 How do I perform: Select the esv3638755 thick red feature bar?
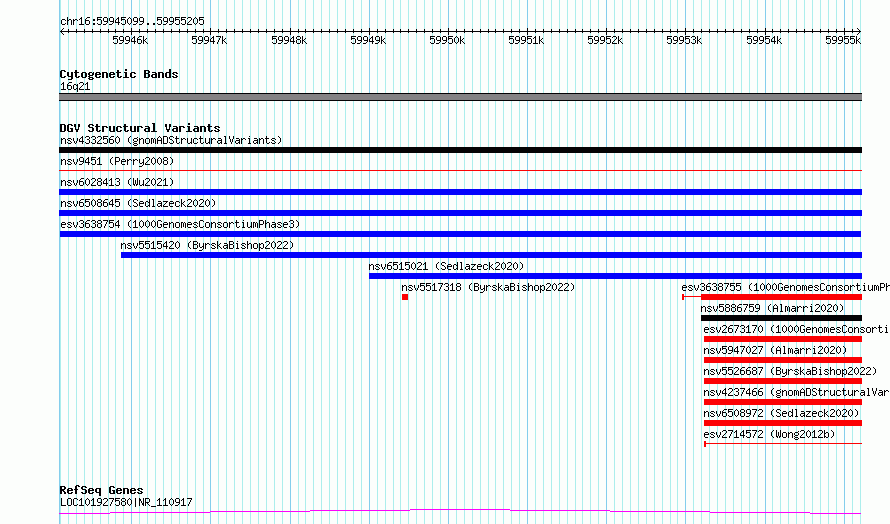point(782,297)
